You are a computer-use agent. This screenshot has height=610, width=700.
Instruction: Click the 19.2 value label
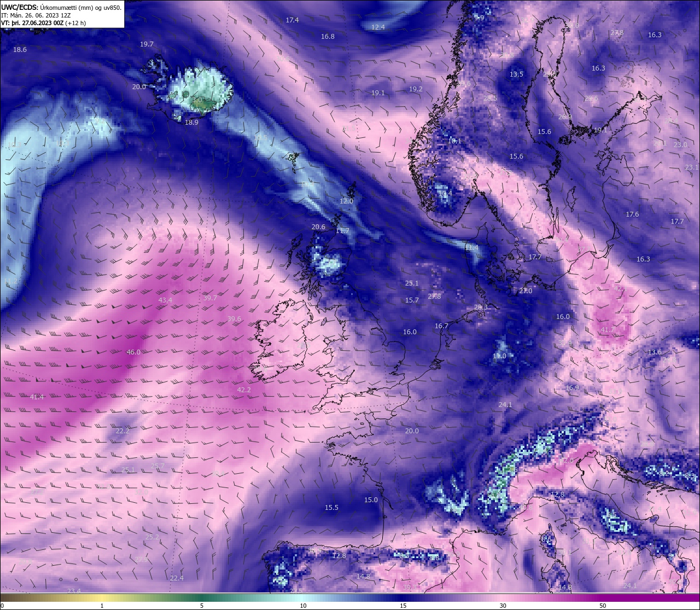[x=416, y=89]
